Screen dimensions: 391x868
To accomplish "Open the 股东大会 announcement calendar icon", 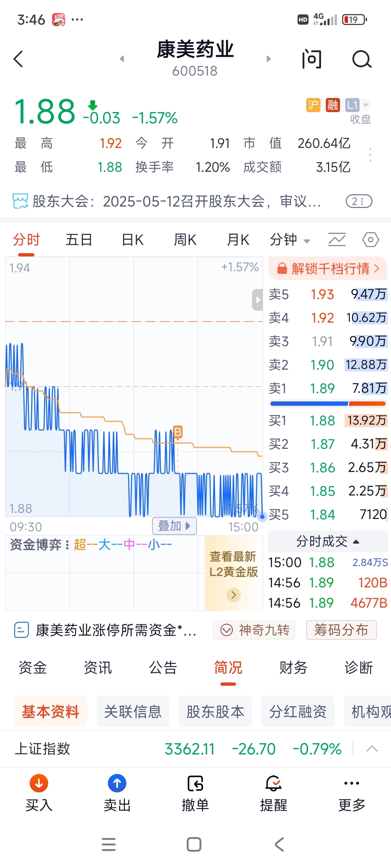I will click(20, 201).
